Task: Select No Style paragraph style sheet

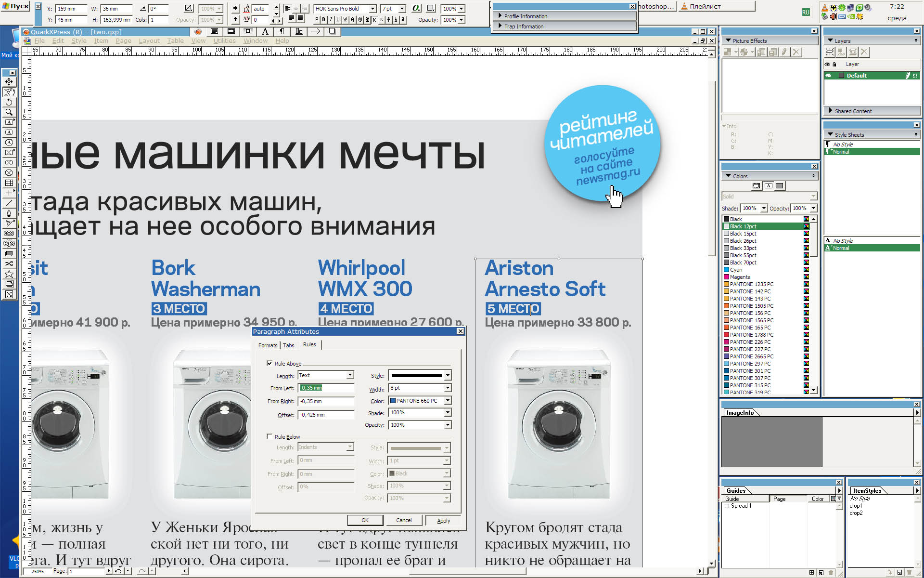Action: point(872,144)
